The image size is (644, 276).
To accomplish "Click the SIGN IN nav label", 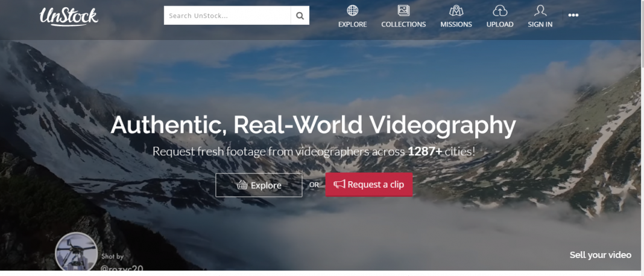I will (540, 24).
